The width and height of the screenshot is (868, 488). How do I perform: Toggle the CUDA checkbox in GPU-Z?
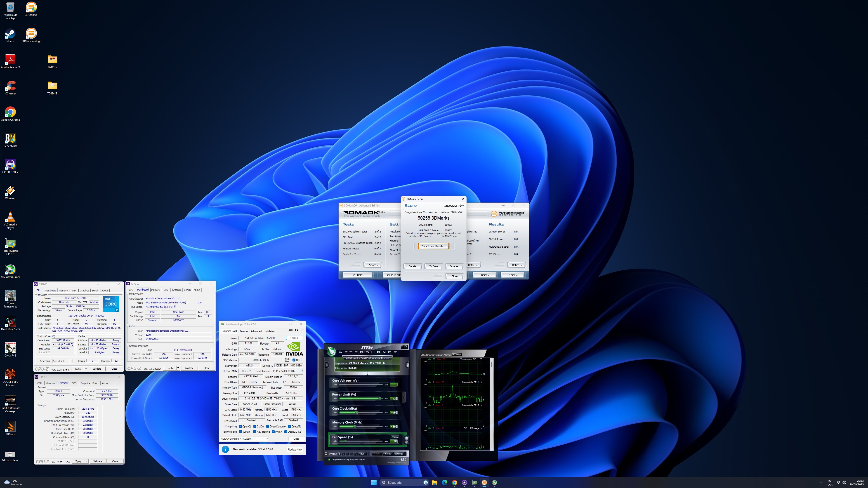pyautogui.click(x=255, y=426)
